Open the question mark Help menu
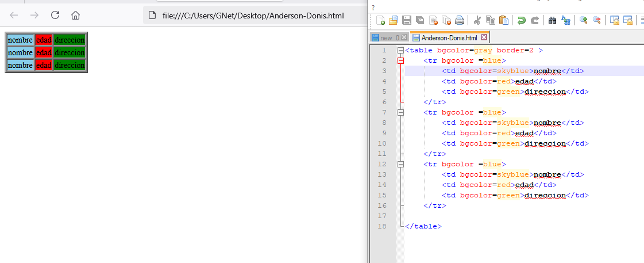This screenshot has height=263, width=644. click(373, 7)
